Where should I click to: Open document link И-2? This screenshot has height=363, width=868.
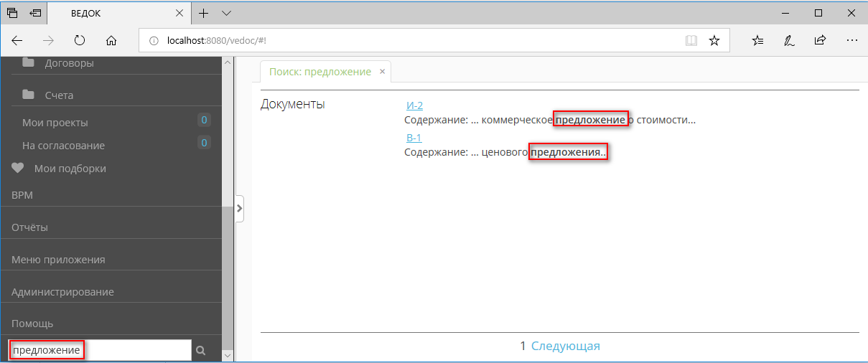414,105
